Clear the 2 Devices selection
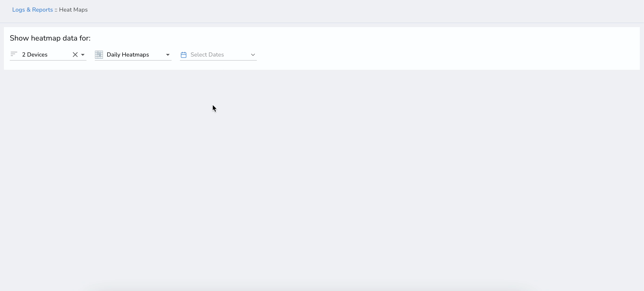644x291 pixels. point(75,54)
